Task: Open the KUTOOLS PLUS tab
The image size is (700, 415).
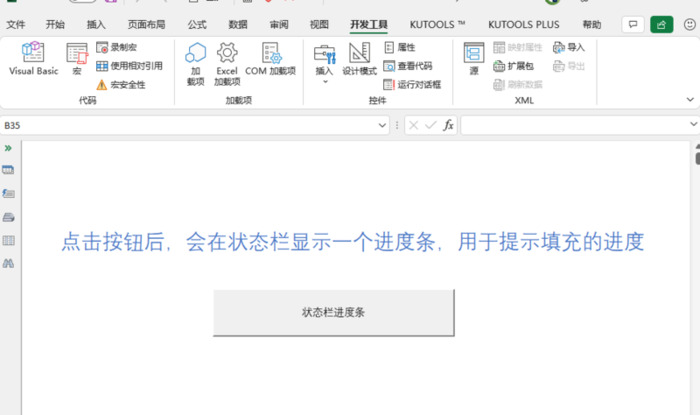Action: coord(524,25)
